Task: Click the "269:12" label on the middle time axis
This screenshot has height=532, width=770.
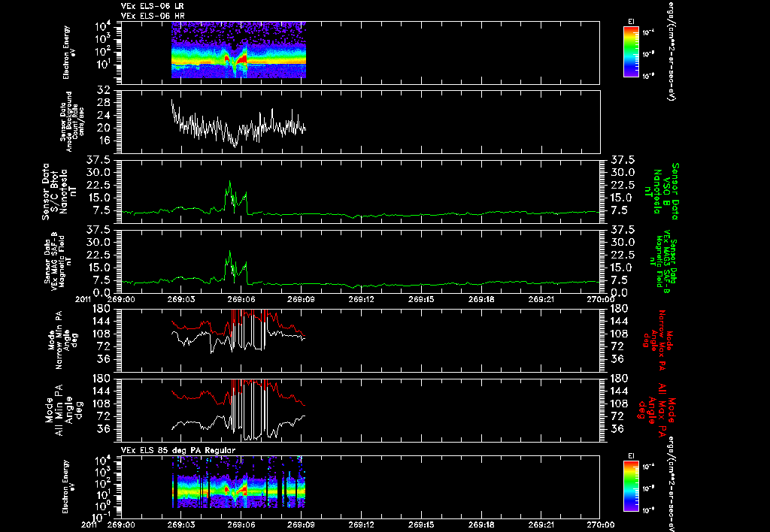Action: (x=362, y=300)
